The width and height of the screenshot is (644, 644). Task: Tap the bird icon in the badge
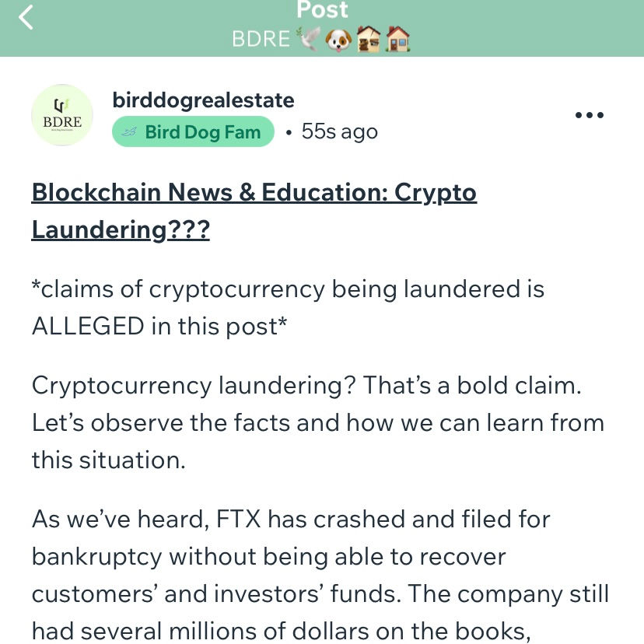(131, 132)
